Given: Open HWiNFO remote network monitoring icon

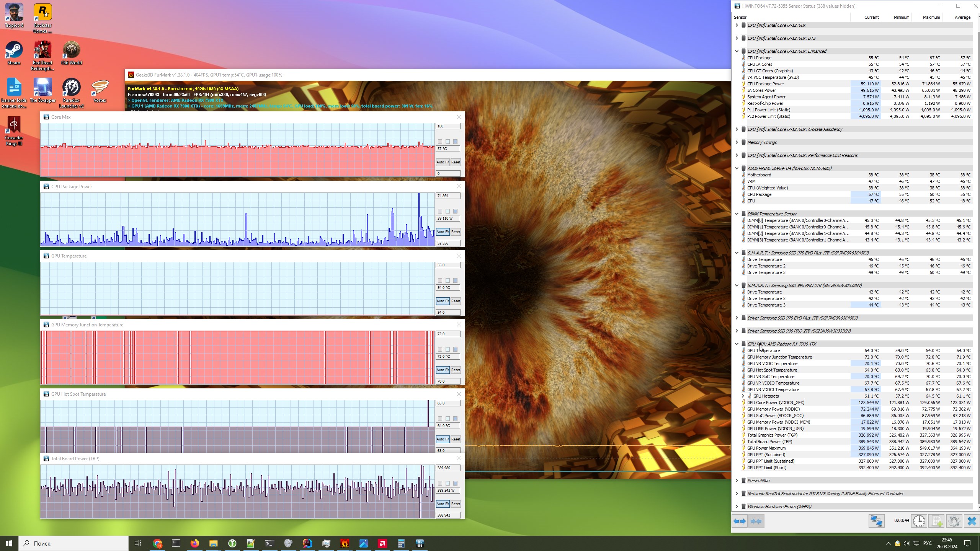Looking at the screenshot, I should [x=876, y=521].
